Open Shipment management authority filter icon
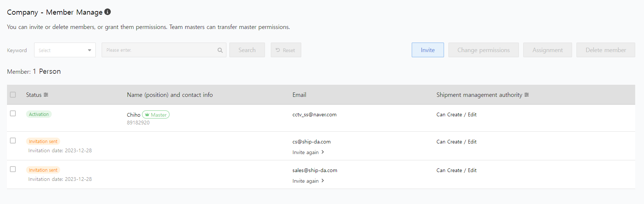This screenshot has height=204, width=644. [x=527, y=95]
